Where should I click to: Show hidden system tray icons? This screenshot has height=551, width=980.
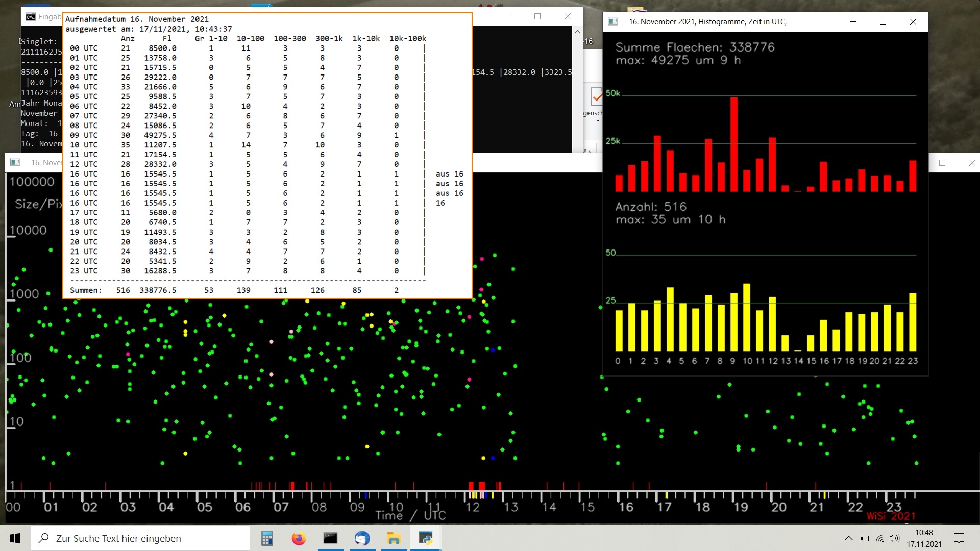tap(848, 538)
